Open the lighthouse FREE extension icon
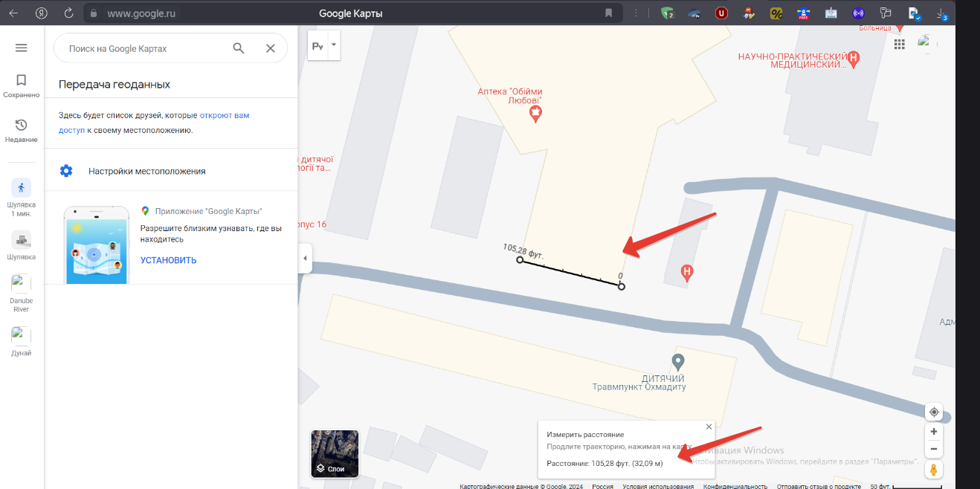 803,13
